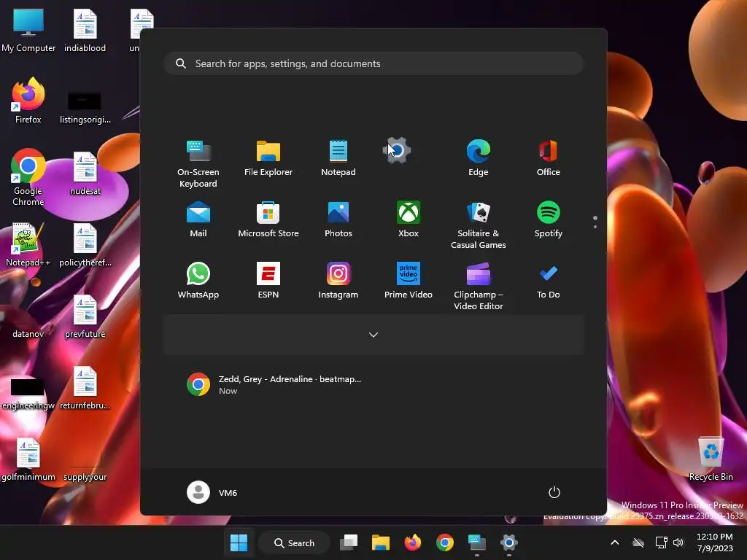Open the taskbar Search box
747x560 pixels.
click(294, 542)
